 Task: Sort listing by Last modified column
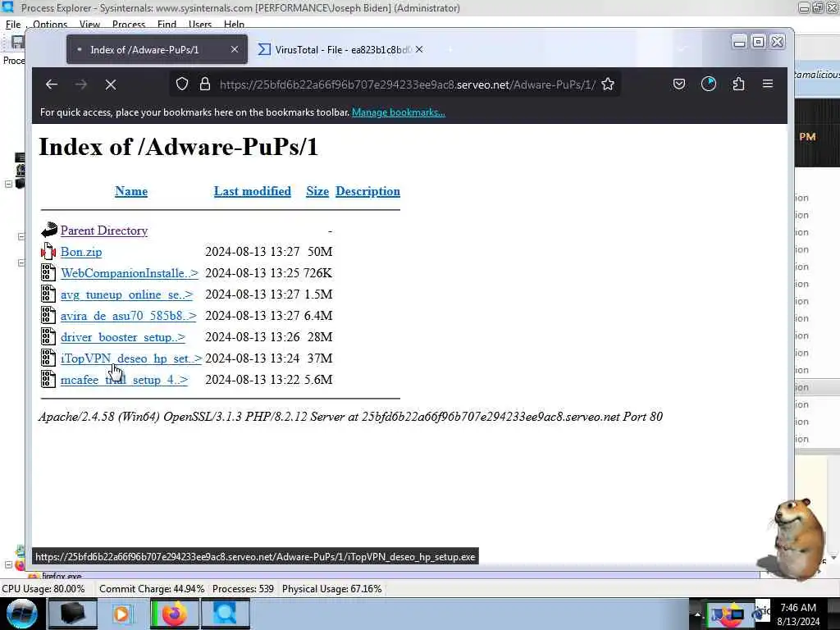click(x=253, y=191)
